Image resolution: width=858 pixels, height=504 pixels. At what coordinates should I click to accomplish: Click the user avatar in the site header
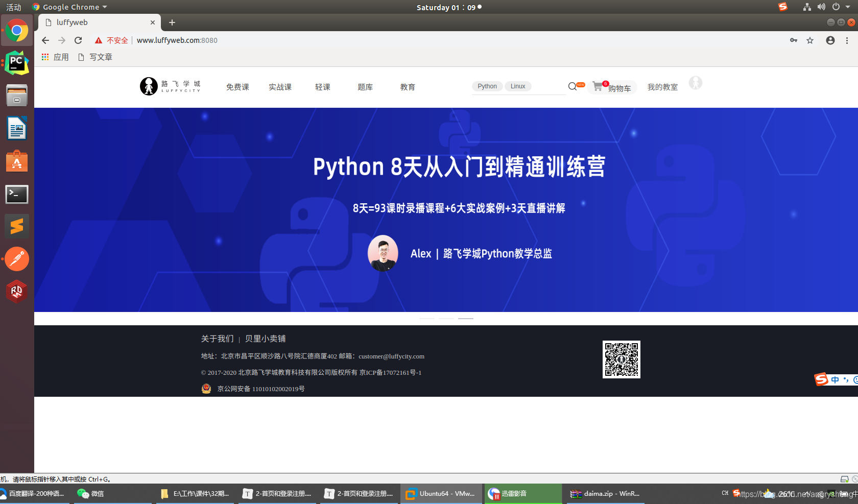point(695,83)
